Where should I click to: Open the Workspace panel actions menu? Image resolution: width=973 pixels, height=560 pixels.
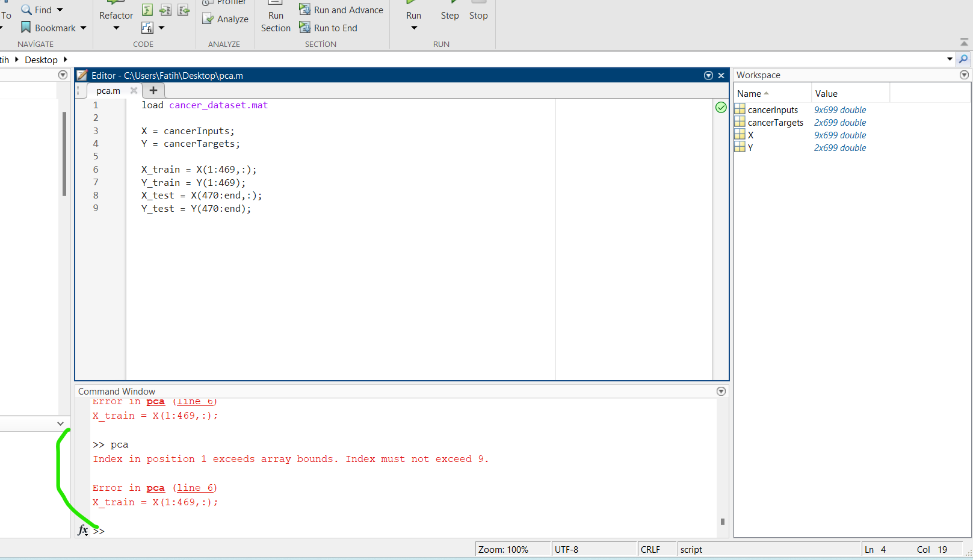[x=964, y=75]
